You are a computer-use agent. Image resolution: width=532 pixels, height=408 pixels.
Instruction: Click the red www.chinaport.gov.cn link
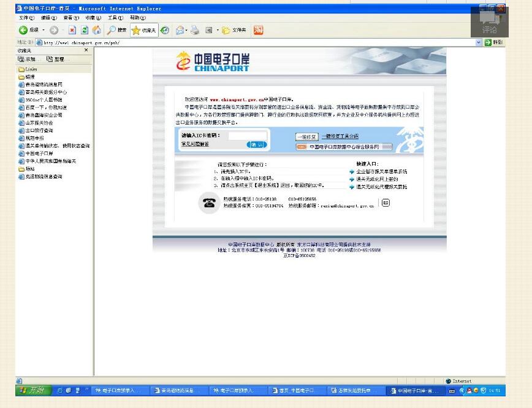(x=237, y=99)
